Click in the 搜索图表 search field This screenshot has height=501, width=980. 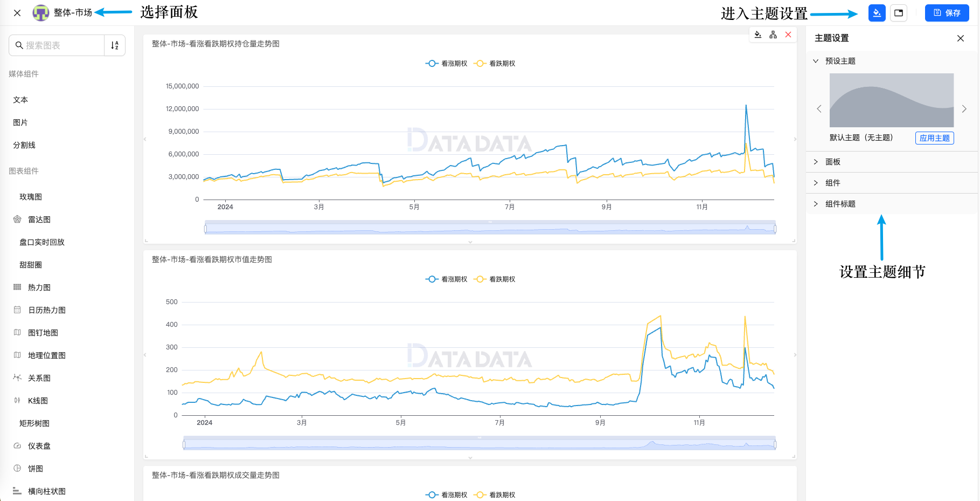pyautogui.click(x=57, y=45)
